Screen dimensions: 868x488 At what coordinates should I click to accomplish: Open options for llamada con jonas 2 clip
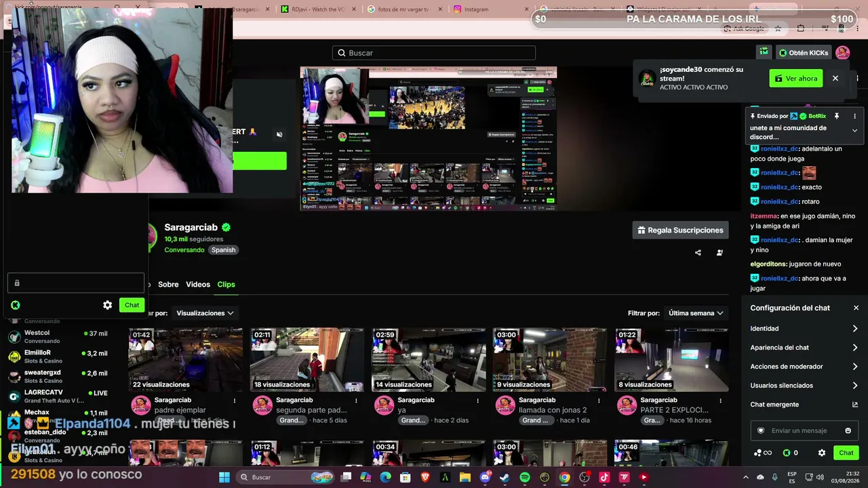599,401
